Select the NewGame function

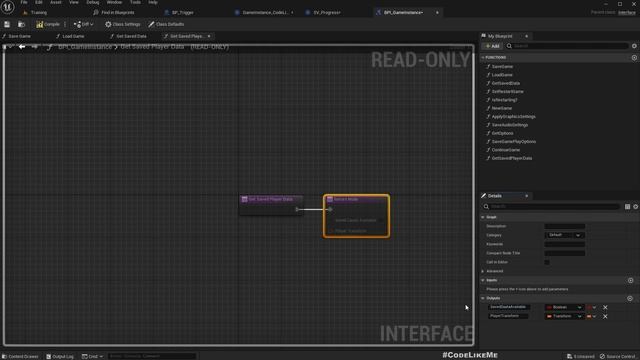502,108
